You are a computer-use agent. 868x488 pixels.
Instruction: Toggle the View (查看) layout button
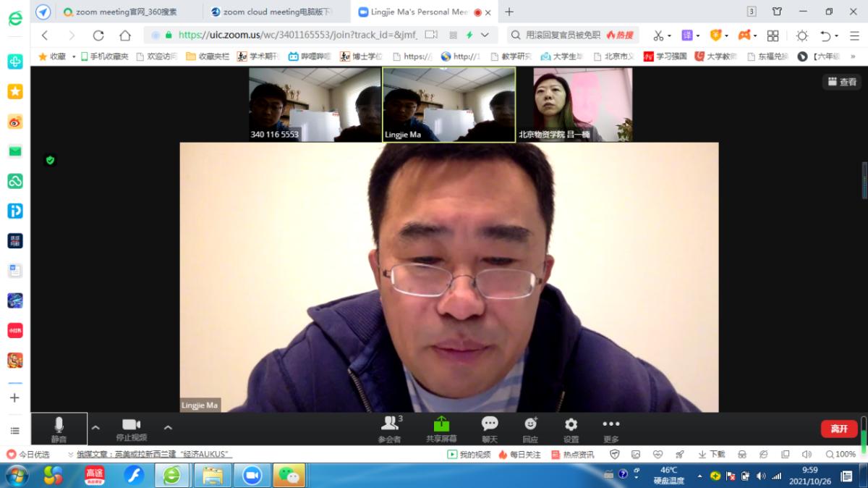842,83
